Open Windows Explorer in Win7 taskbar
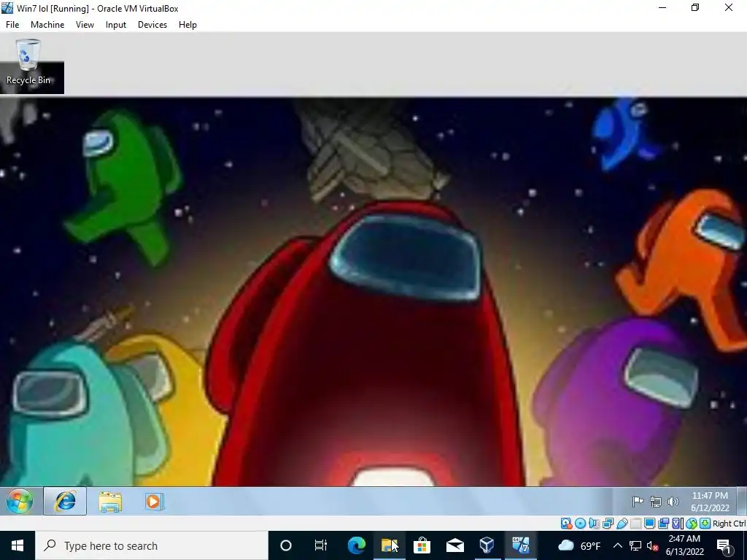Screen dimensions: 747x560 tap(110, 502)
